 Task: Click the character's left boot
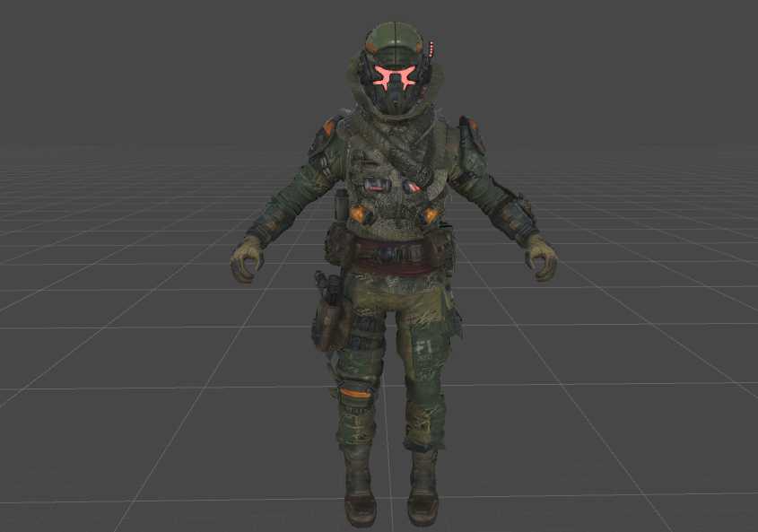pos(423,496)
